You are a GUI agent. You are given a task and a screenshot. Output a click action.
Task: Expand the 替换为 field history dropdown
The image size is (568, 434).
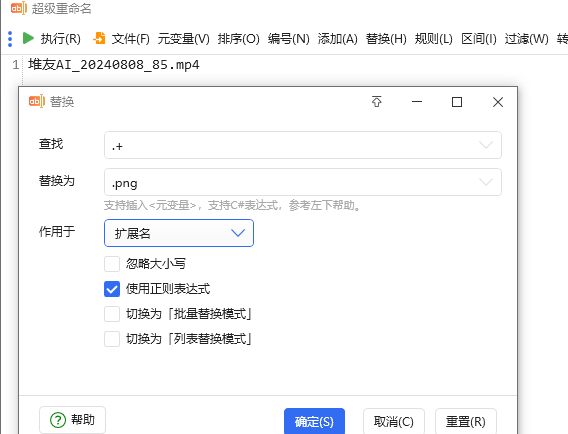pos(486,182)
